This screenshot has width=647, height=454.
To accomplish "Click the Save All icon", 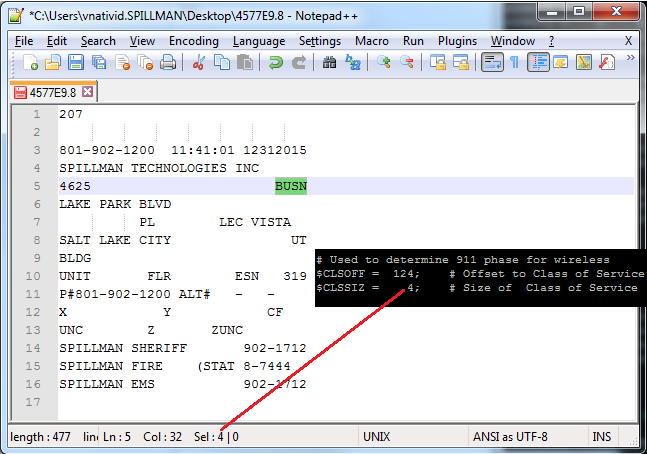I will click(x=99, y=63).
